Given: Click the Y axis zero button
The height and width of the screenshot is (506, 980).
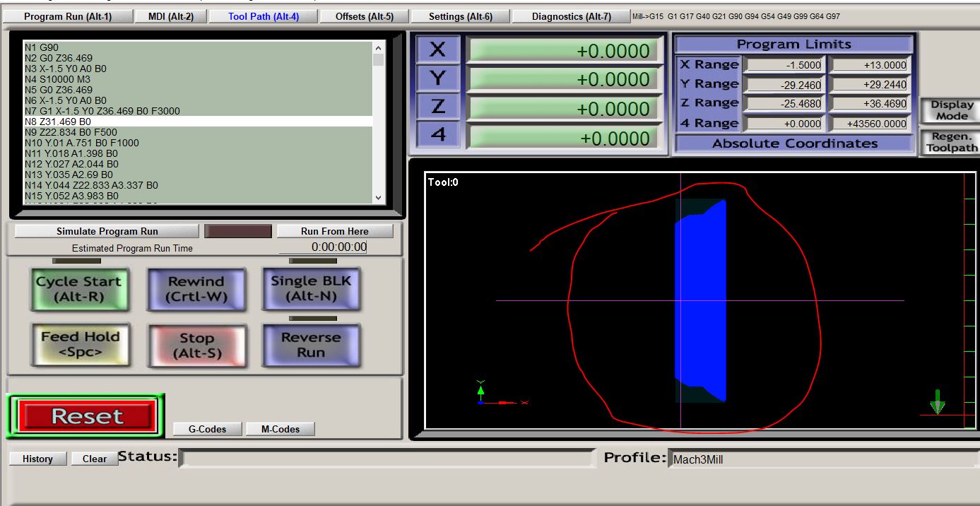Looking at the screenshot, I should tap(437, 79).
